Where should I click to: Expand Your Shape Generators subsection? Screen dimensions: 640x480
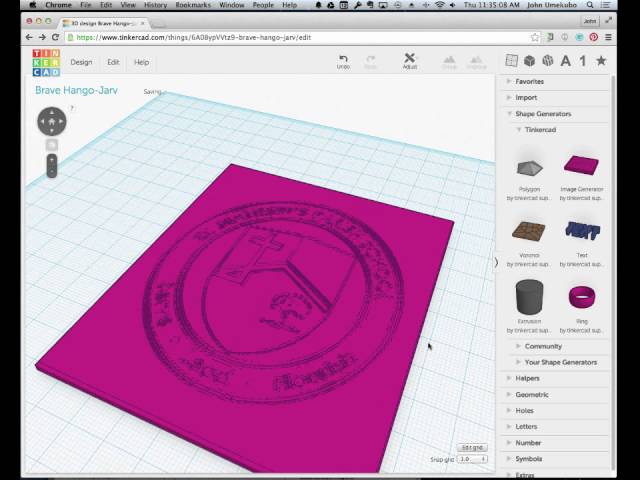point(560,362)
